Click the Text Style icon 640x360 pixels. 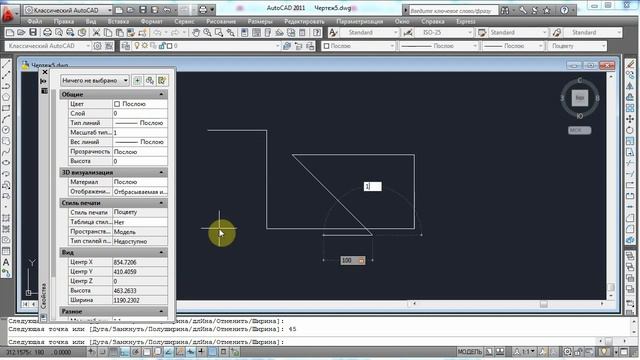click(333, 32)
